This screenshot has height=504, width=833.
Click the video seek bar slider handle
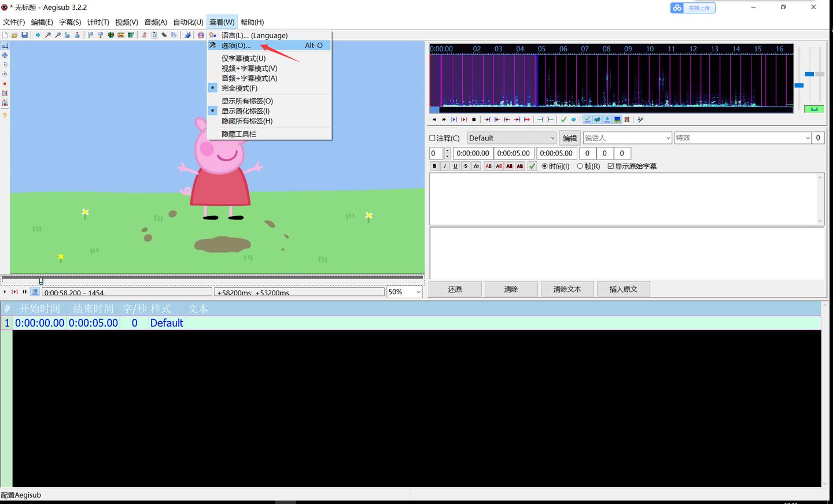pyautogui.click(x=41, y=281)
